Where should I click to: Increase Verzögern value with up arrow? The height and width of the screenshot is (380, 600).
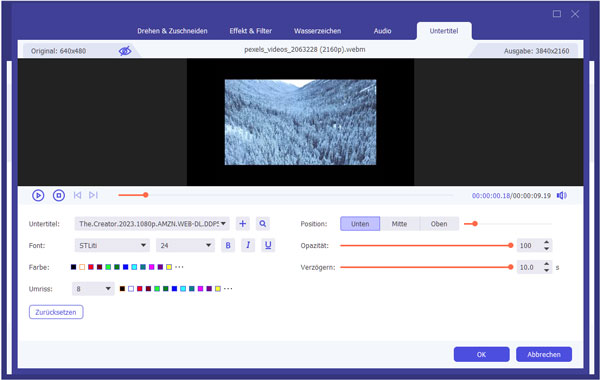pos(546,264)
